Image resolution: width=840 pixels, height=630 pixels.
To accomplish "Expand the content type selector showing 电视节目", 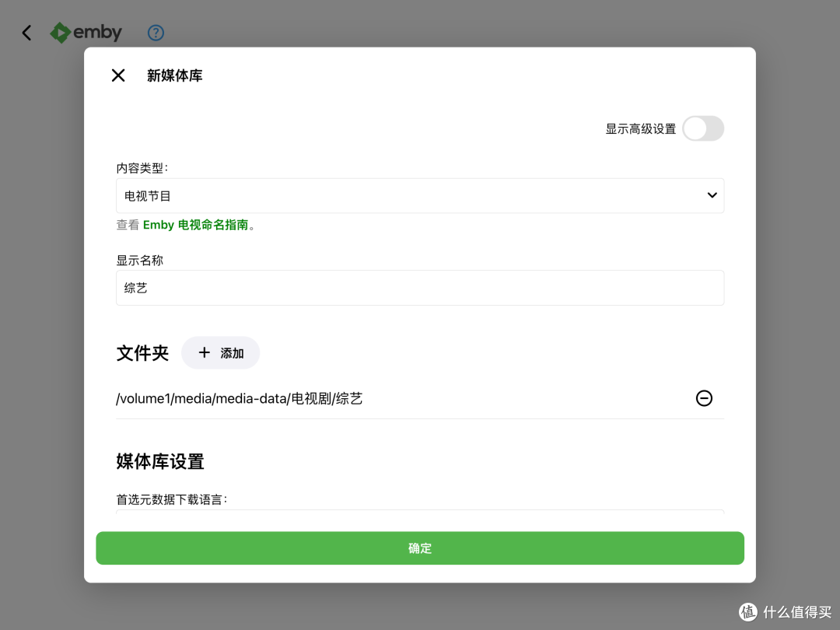I will click(420, 195).
